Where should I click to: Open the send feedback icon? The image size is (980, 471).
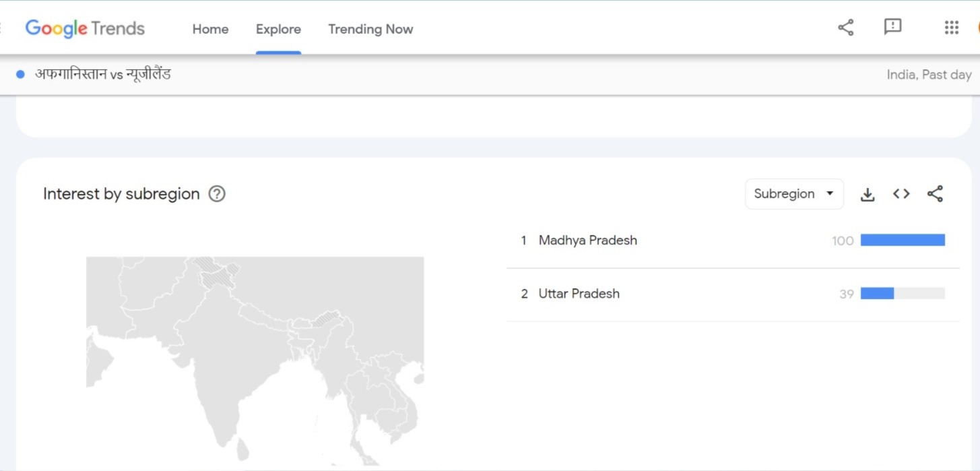pos(892,27)
